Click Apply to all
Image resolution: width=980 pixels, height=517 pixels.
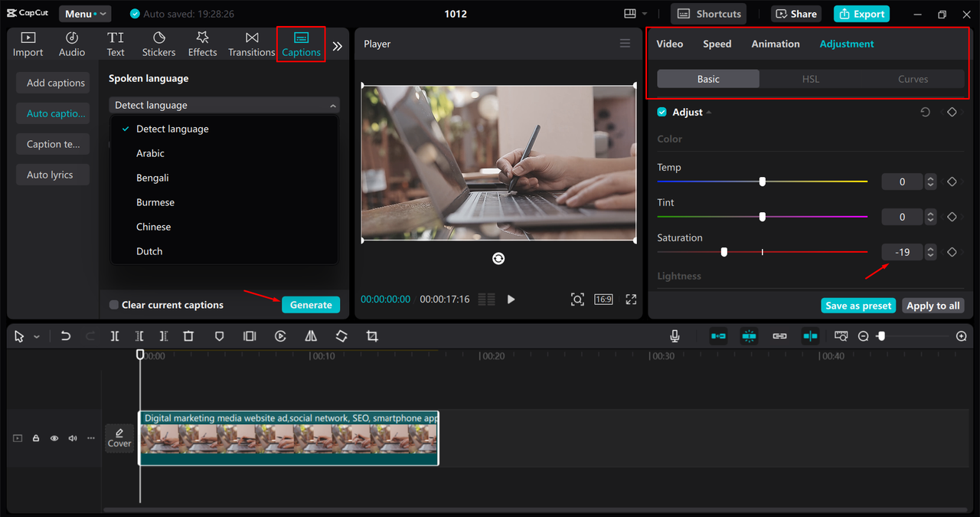[x=933, y=306]
